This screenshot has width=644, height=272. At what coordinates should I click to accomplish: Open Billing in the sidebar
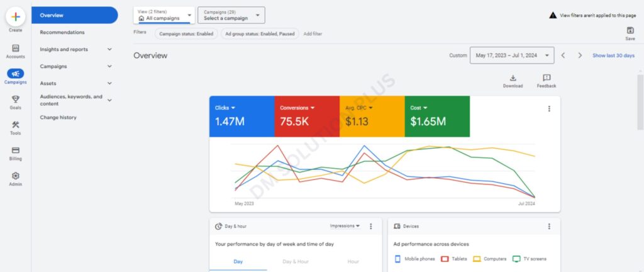[15, 150]
